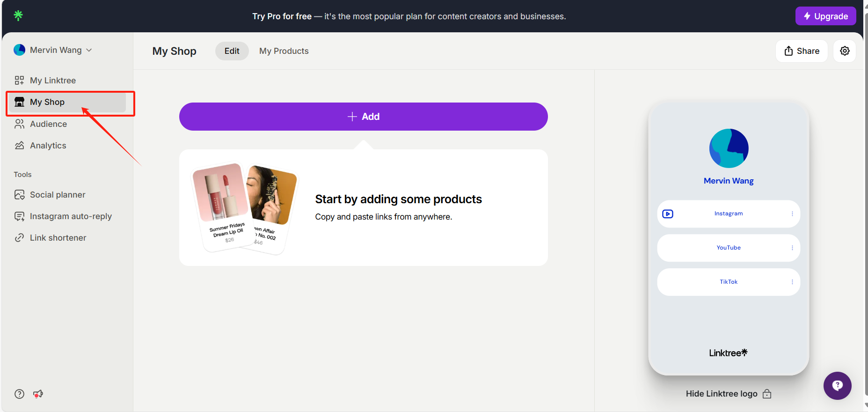868x412 pixels.
Task: Open Analytics in the sidebar
Action: tap(48, 146)
